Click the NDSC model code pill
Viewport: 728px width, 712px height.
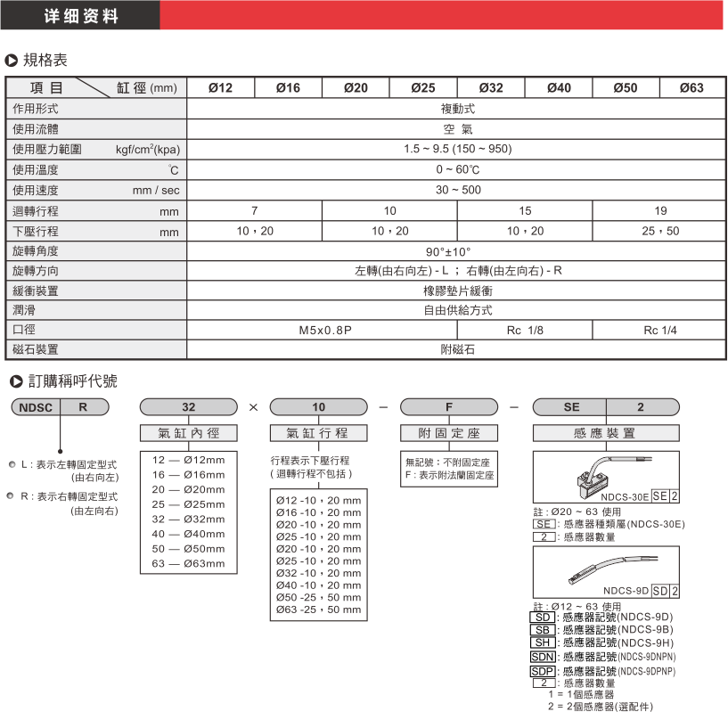[x=34, y=407]
